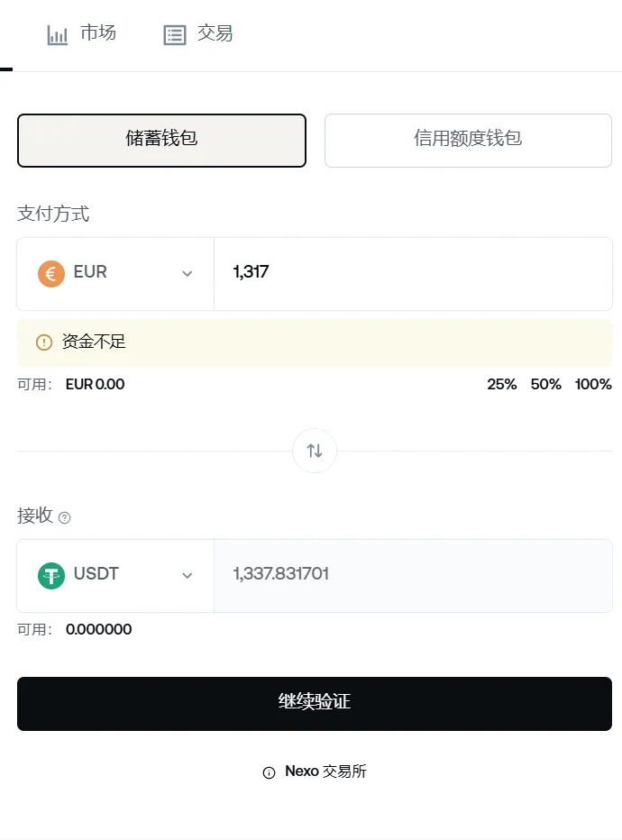Image resolution: width=622 pixels, height=840 pixels.
Task: Click the receive help question icon
Action: [64, 517]
